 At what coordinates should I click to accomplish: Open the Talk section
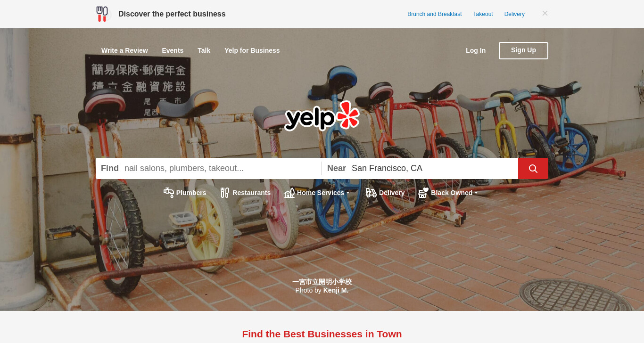coord(204,50)
